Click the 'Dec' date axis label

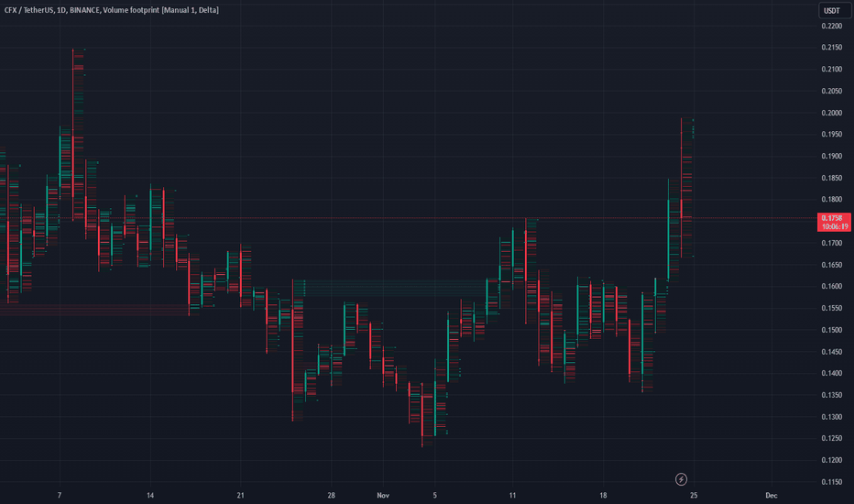pyautogui.click(x=772, y=495)
